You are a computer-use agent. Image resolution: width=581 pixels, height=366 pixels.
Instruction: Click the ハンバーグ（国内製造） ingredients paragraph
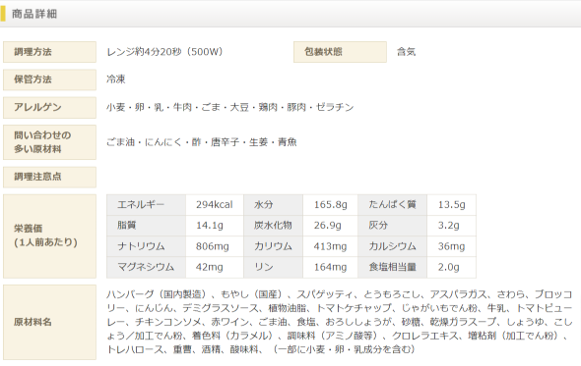point(339,322)
